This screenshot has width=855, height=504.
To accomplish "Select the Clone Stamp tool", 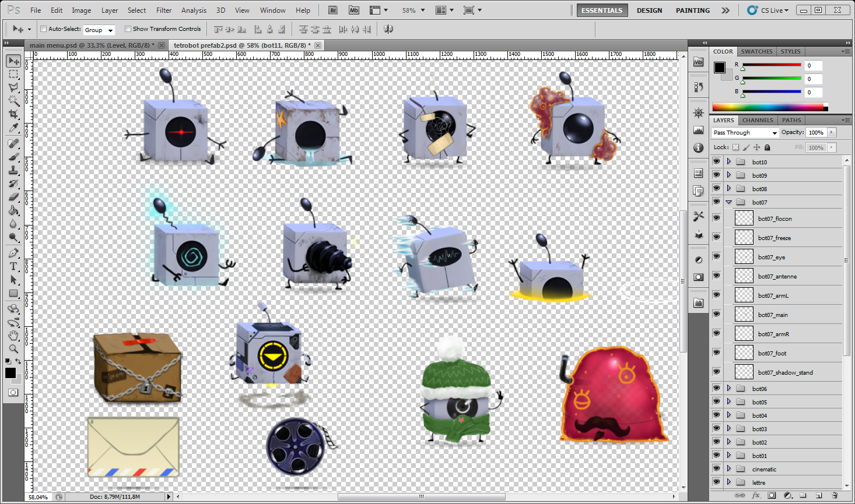I will pos(13,170).
